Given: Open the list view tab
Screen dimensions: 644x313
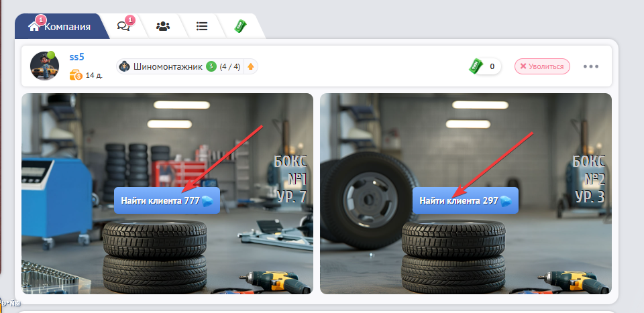Looking at the screenshot, I should pyautogui.click(x=201, y=27).
